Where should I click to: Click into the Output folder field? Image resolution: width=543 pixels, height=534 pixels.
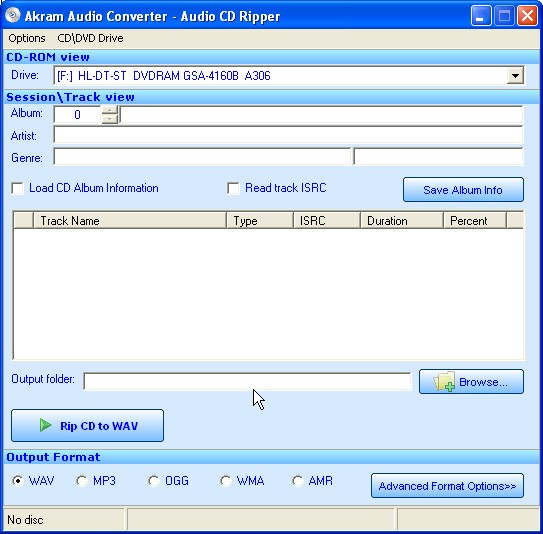247,381
